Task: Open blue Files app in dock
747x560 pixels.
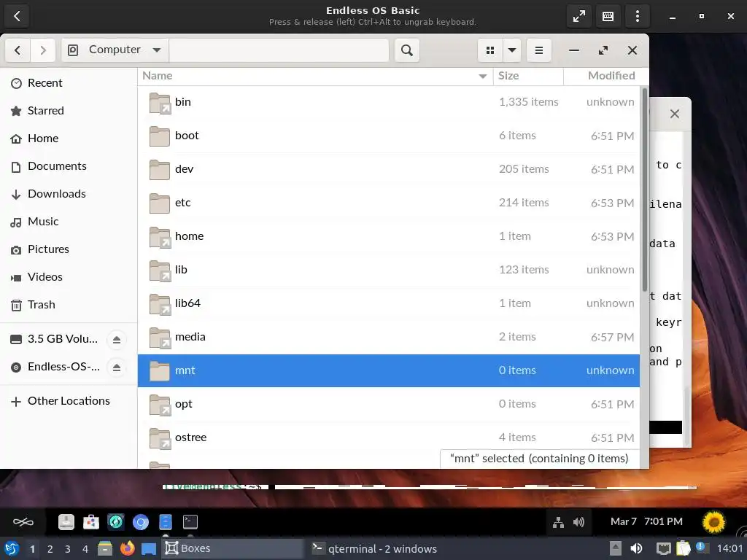Action: (x=166, y=522)
